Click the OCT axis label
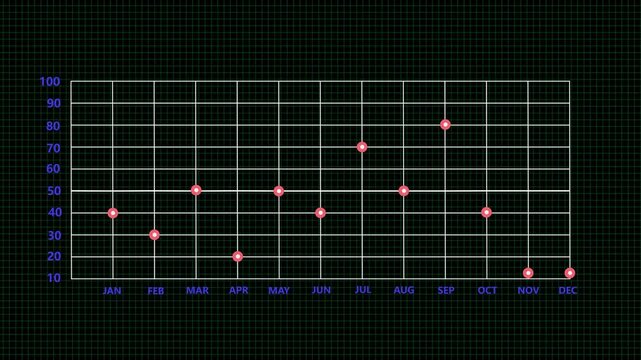 tap(487, 291)
